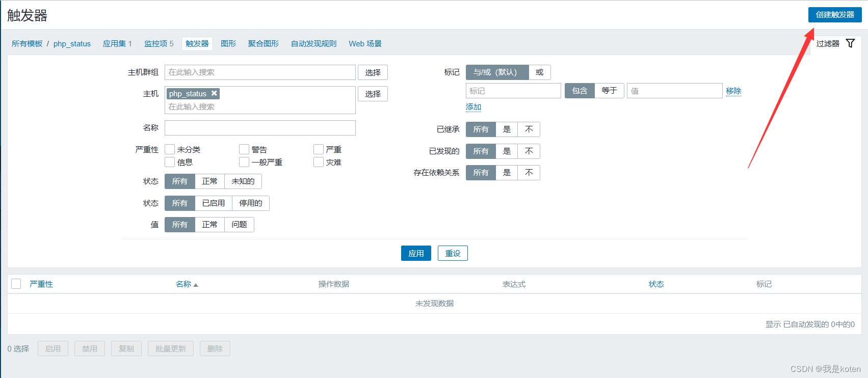Switch to 自动发现规则 tab
Screen dimensions: 868x378
(x=313, y=44)
